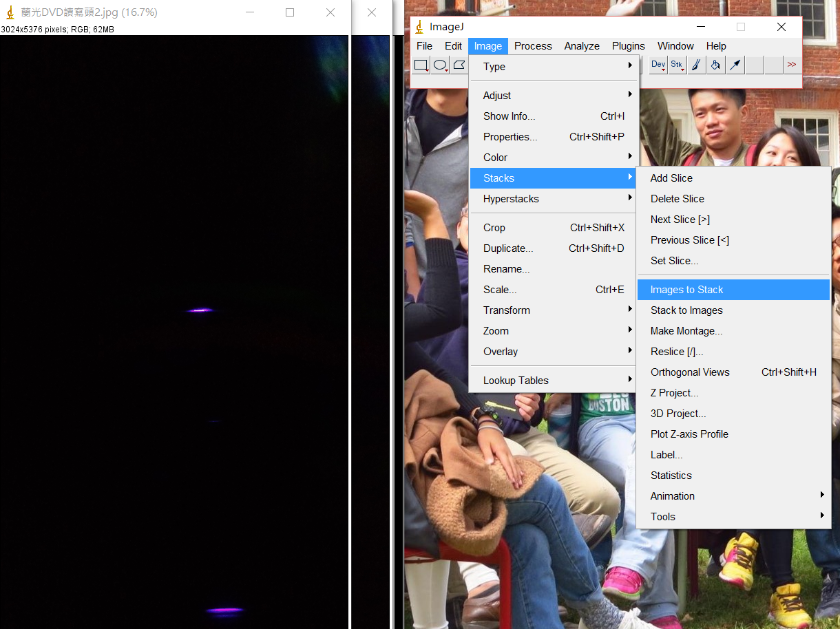This screenshot has height=629, width=840.
Task: Open the Plugins menu
Action: (629, 46)
